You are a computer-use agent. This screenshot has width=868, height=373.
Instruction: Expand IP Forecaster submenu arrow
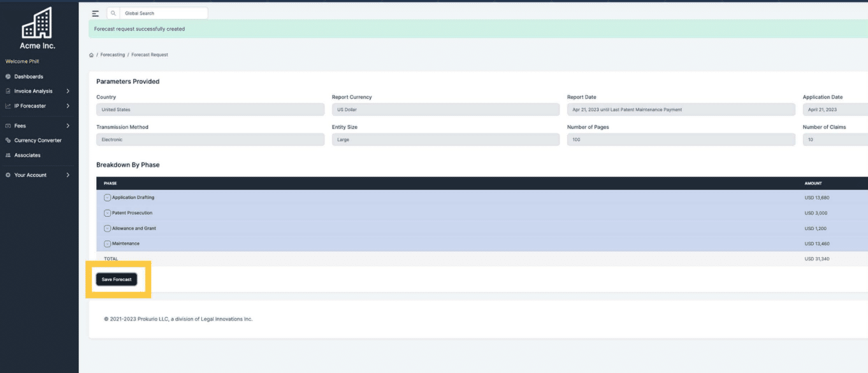tap(68, 106)
